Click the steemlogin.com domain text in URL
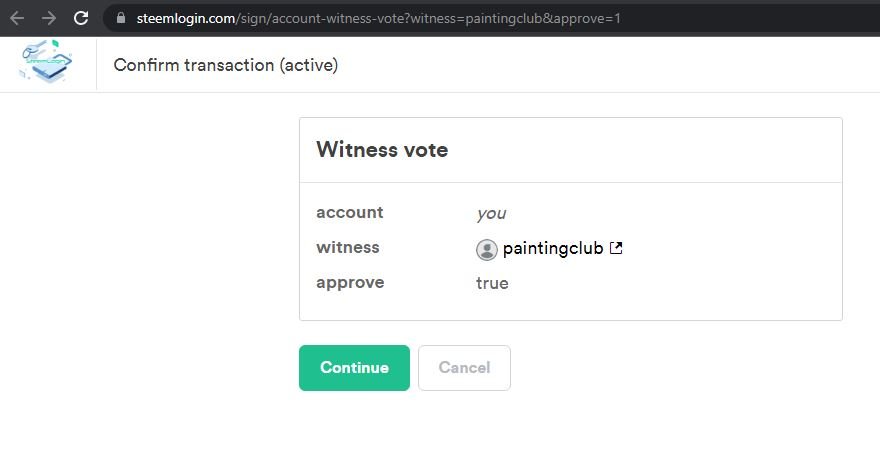The width and height of the screenshot is (880, 449). pyautogui.click(x=184, y=18)
